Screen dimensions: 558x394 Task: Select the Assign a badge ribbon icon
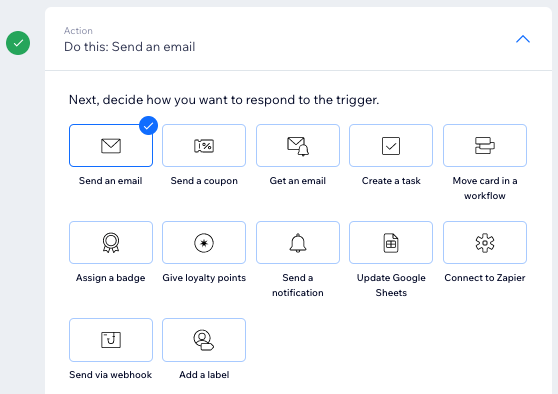[x=111, y=243]
